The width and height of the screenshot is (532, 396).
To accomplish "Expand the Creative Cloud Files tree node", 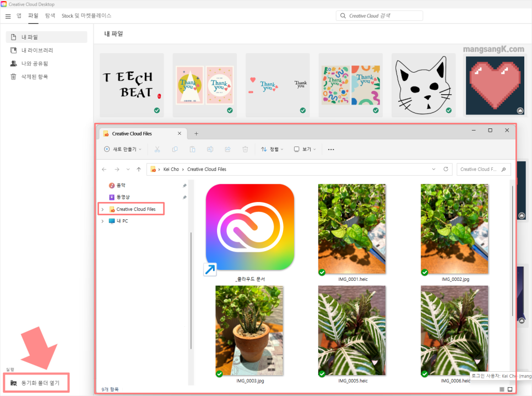I will click(x=102, y=209).
